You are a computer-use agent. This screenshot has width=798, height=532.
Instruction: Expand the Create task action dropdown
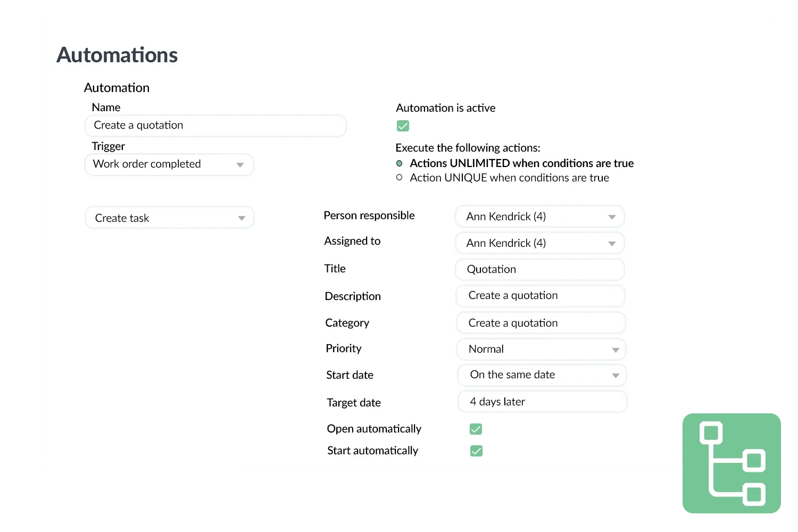pos(169,218)
